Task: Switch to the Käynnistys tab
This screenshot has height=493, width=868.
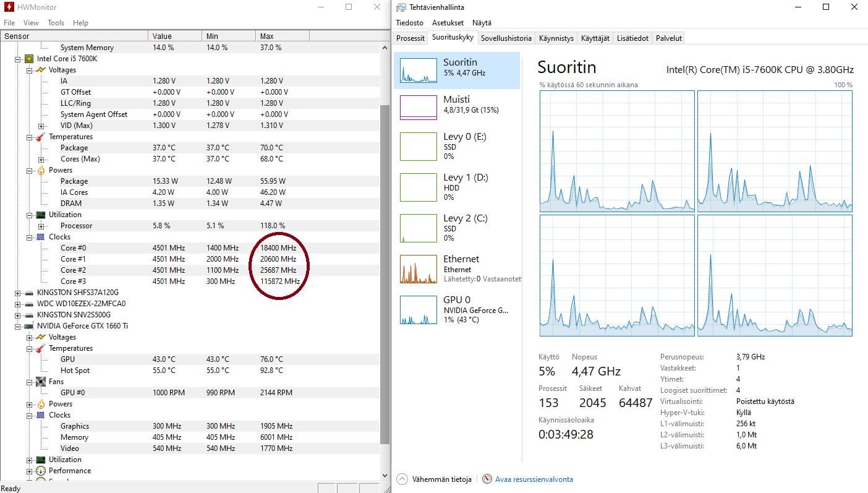Action: (x=556, y=38)
